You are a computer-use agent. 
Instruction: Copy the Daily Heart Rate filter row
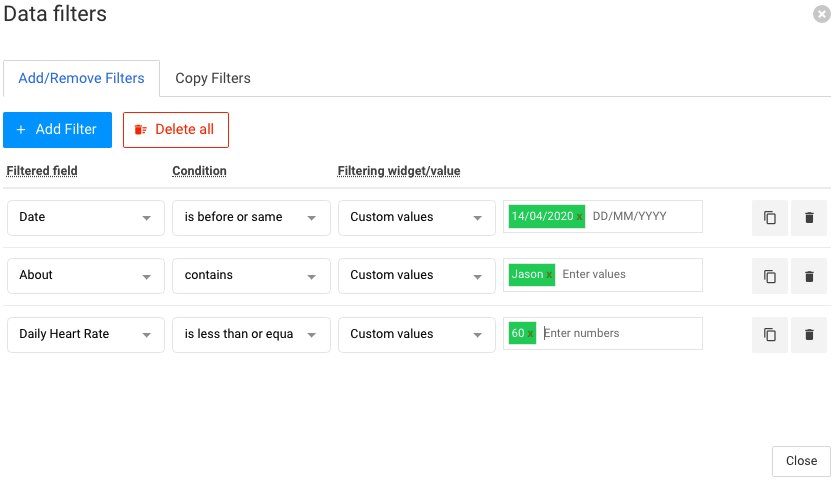[769, 335]
